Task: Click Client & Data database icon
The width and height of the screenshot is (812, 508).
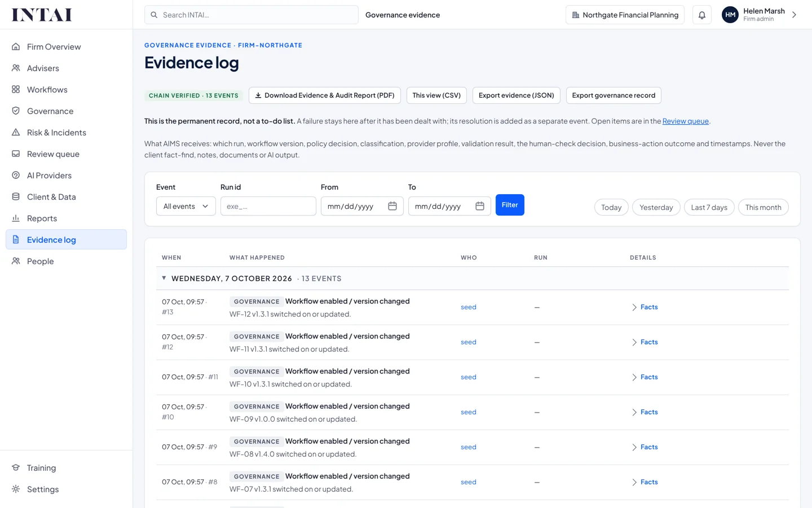Action: [16, 197]
